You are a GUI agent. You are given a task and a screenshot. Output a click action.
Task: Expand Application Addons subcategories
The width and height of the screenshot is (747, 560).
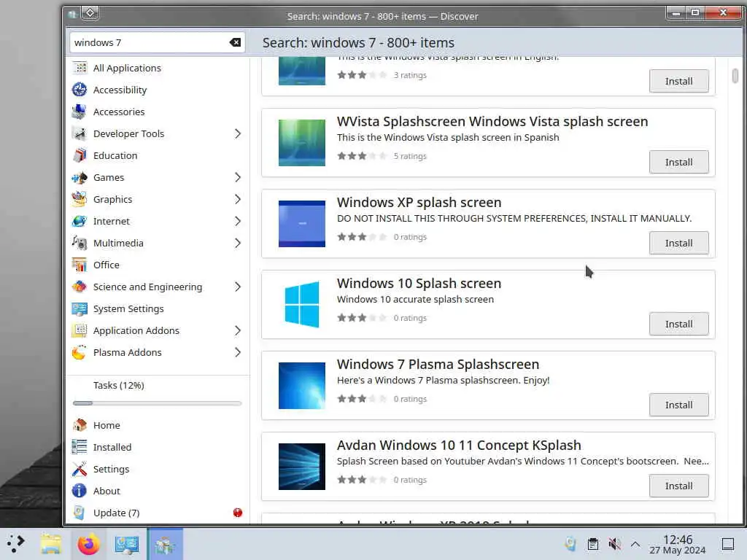238,331
